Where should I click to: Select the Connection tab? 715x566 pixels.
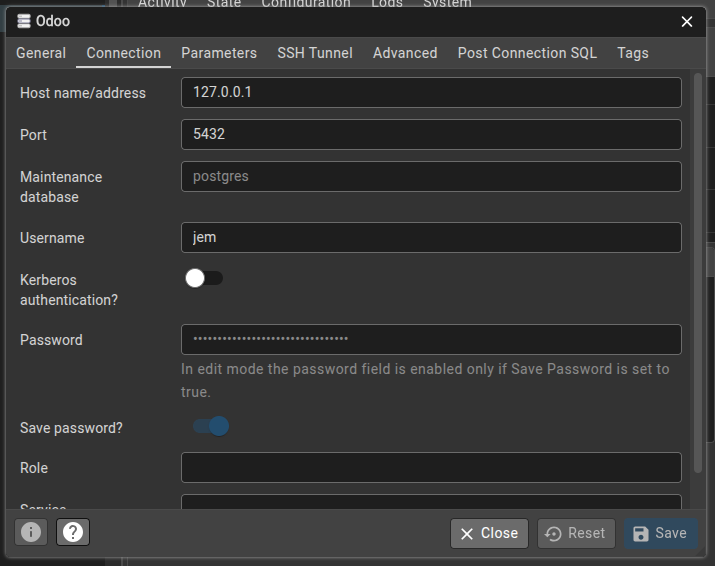[x=124, y=53]
